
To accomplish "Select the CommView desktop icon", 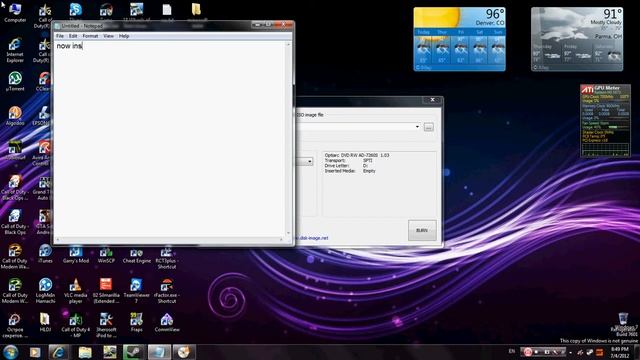I will (x=167, y=322).
